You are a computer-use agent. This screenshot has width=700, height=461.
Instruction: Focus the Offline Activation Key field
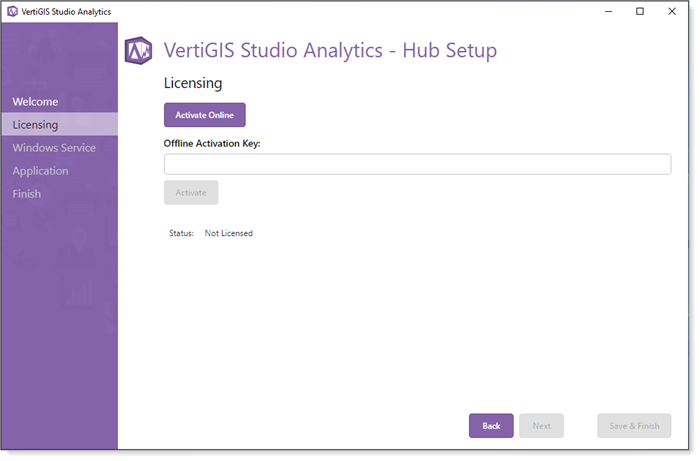(x=417, y=164)
